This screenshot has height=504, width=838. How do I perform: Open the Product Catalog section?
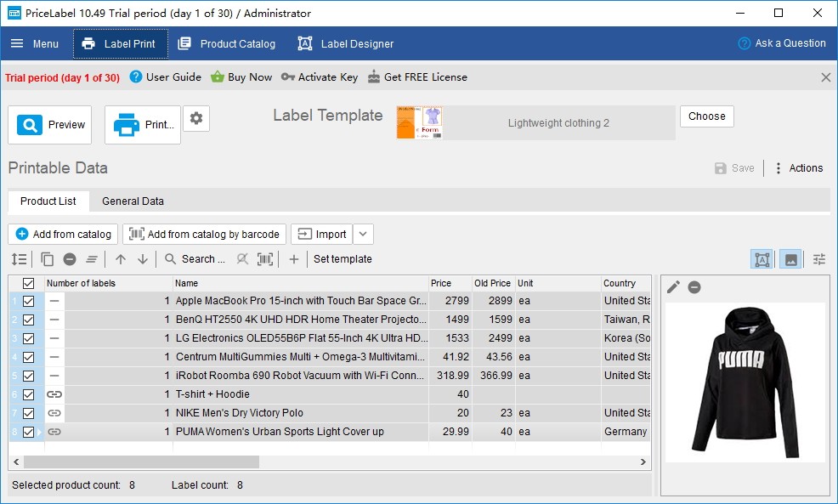pyautogui.click(x=227, y=44)
